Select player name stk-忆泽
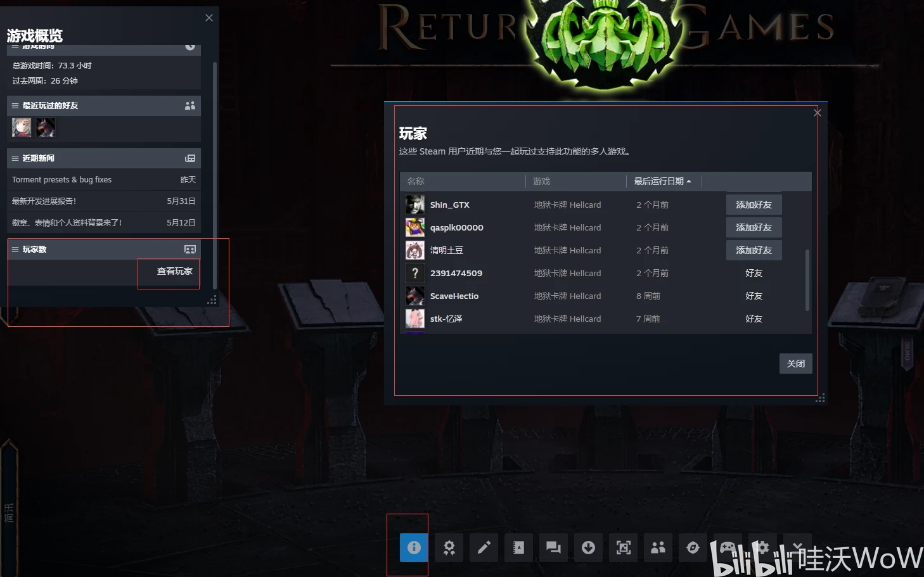 [446, 319]
